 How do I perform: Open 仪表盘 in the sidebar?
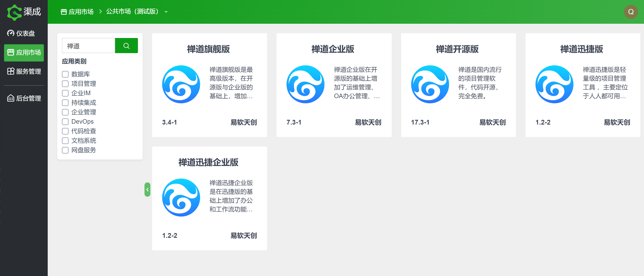24,33
